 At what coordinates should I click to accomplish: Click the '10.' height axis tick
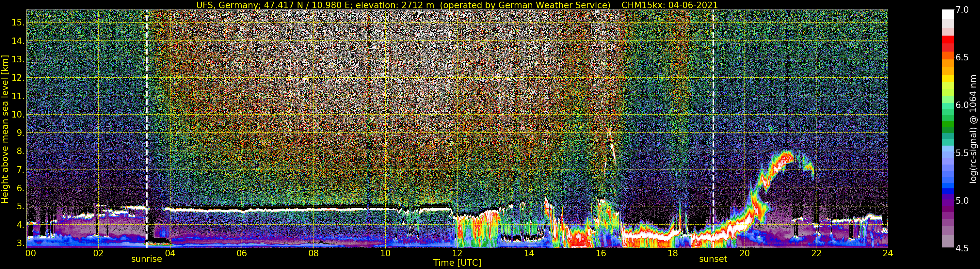[18, 115]
